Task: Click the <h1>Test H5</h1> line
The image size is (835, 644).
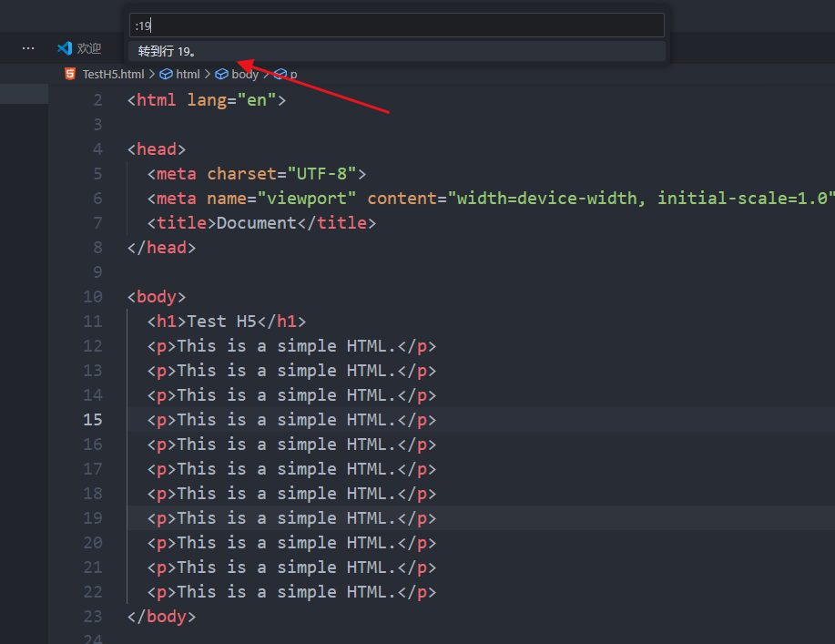Action: coord(227,322)
